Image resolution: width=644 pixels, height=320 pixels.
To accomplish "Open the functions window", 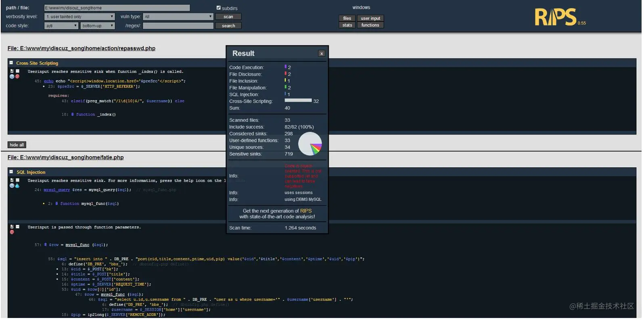I will point(370,25).
